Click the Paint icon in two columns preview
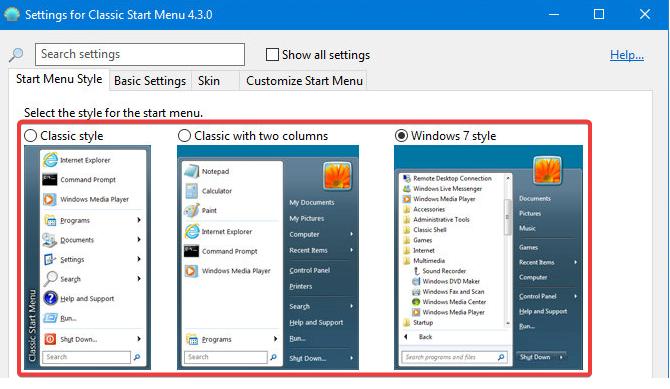Viewport: 670px width, 389px height. point(191,210)
